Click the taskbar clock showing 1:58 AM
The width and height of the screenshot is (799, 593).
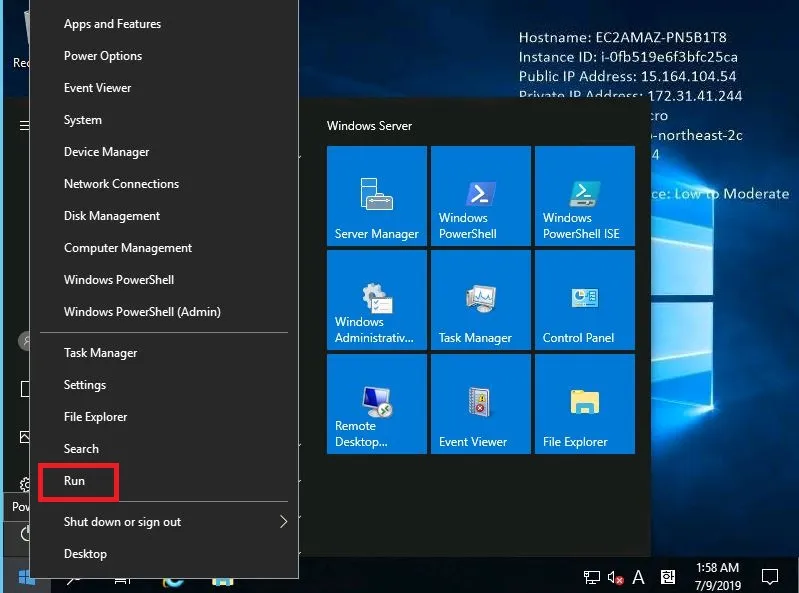[x=715, y=577]
